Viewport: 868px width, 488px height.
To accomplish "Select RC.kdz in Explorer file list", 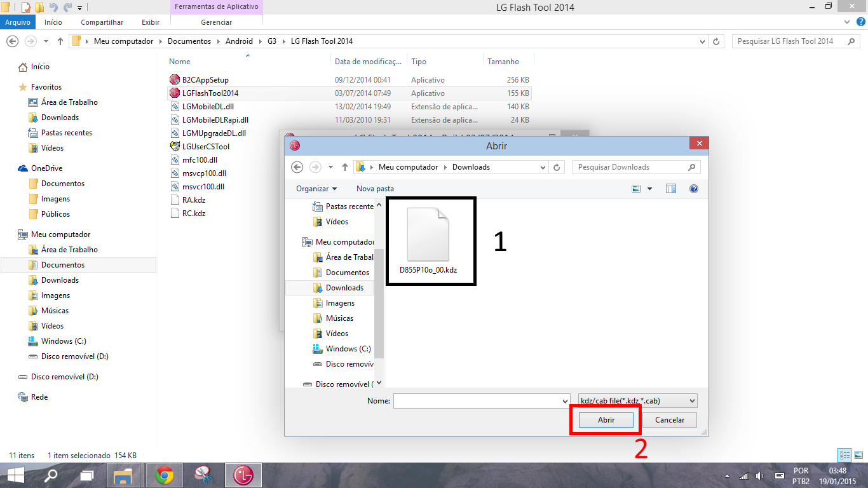I will pyautogui.click(x=194, y=213).
